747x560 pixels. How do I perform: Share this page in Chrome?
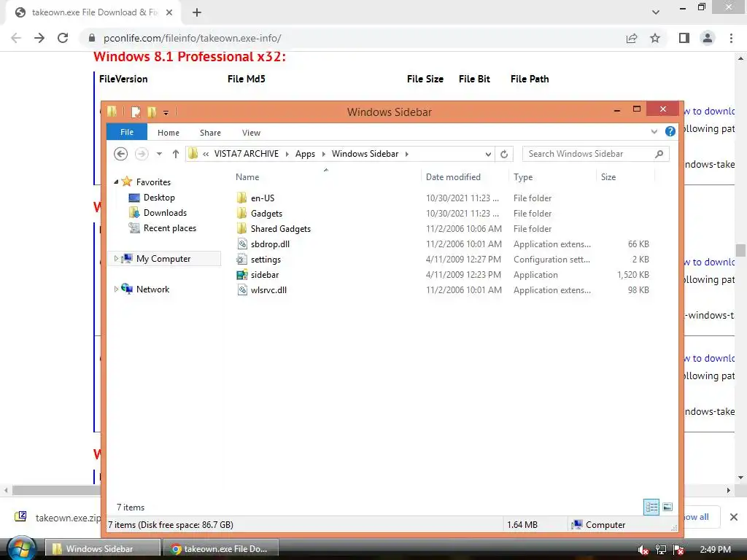632,38
